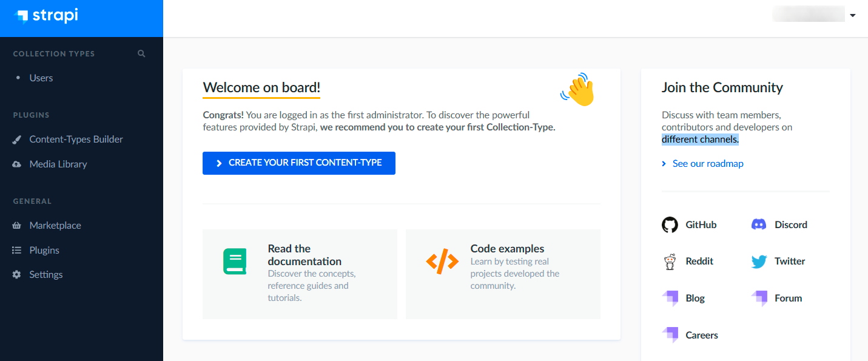Visit the Strapi Blog link

coord(695,299)
